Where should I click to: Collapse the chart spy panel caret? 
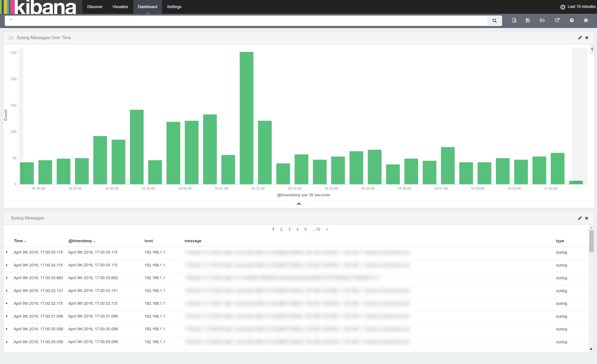tap(299, 204)
